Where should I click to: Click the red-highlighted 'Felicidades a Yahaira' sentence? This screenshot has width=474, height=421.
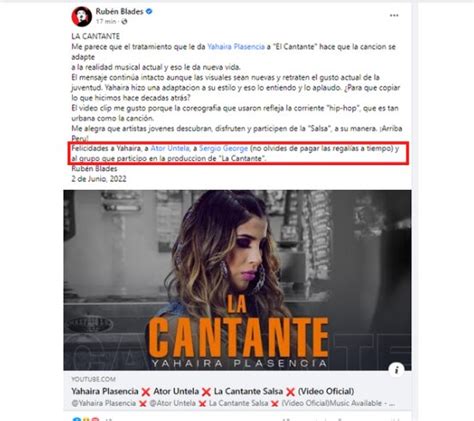coord(235,153)
